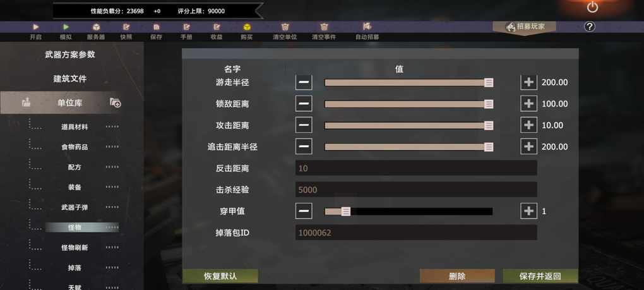Open 建筑文件 section

click(70, 78)
